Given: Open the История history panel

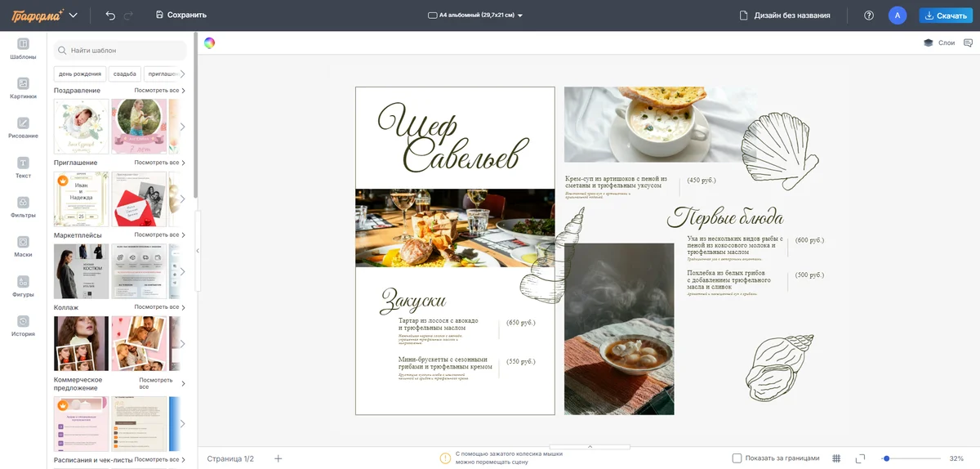Looking at the screenshot, I should [23, 326].
